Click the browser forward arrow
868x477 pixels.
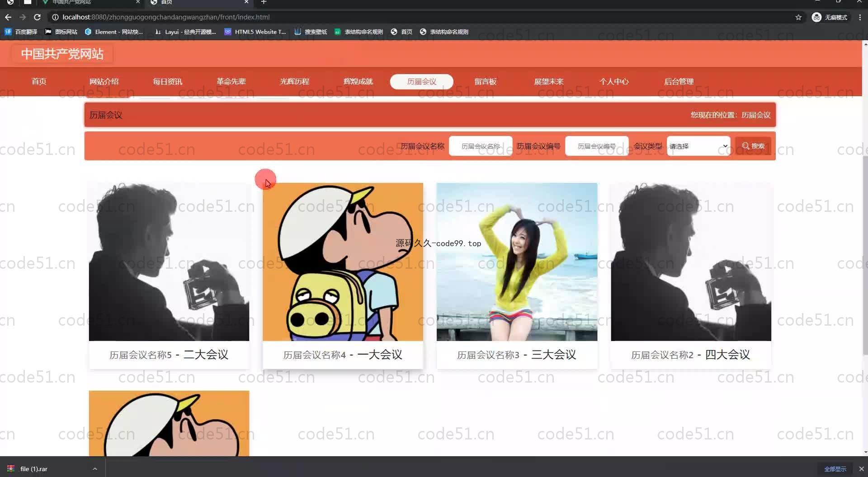click(23, 17)
